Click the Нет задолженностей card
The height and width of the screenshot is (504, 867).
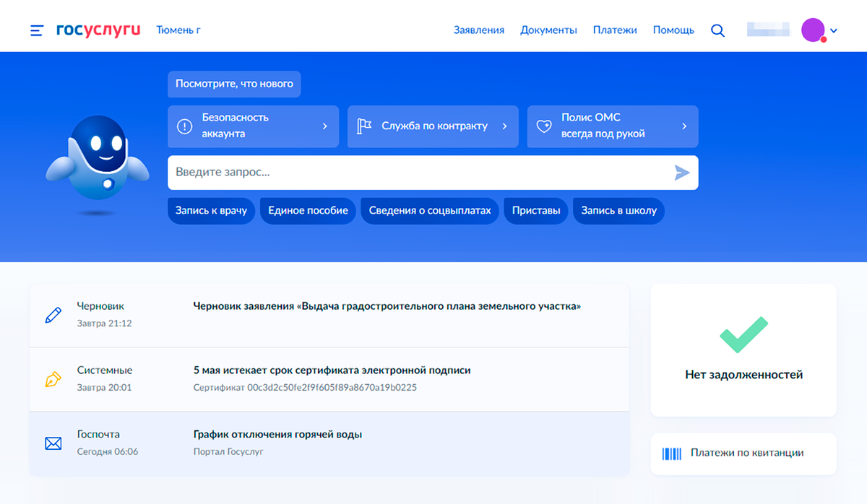point(743,350)
